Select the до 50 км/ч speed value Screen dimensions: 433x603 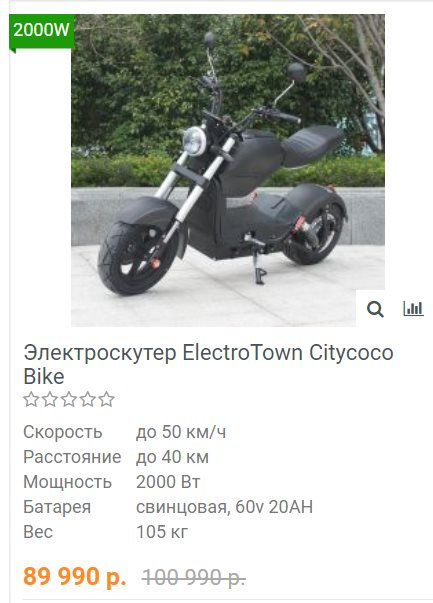click(x=181, y=432)
